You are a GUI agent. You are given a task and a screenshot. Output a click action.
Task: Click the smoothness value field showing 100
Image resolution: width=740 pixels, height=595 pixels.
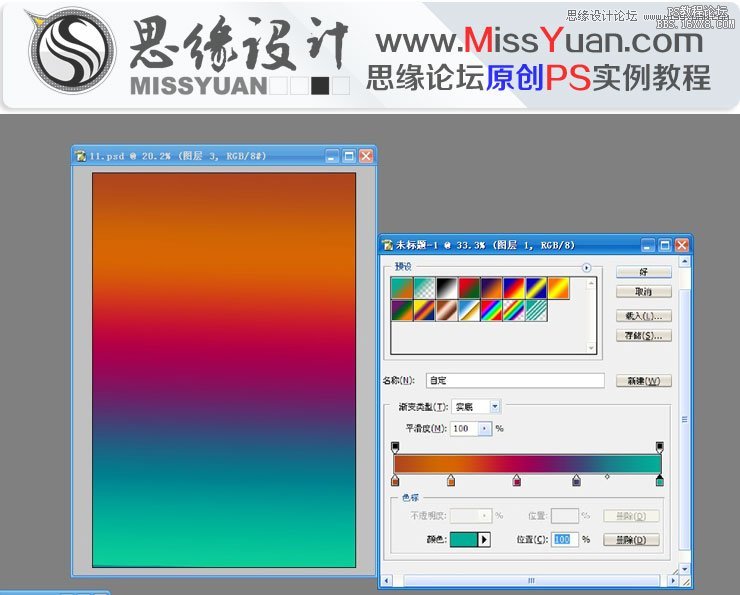tap(464, 428)
